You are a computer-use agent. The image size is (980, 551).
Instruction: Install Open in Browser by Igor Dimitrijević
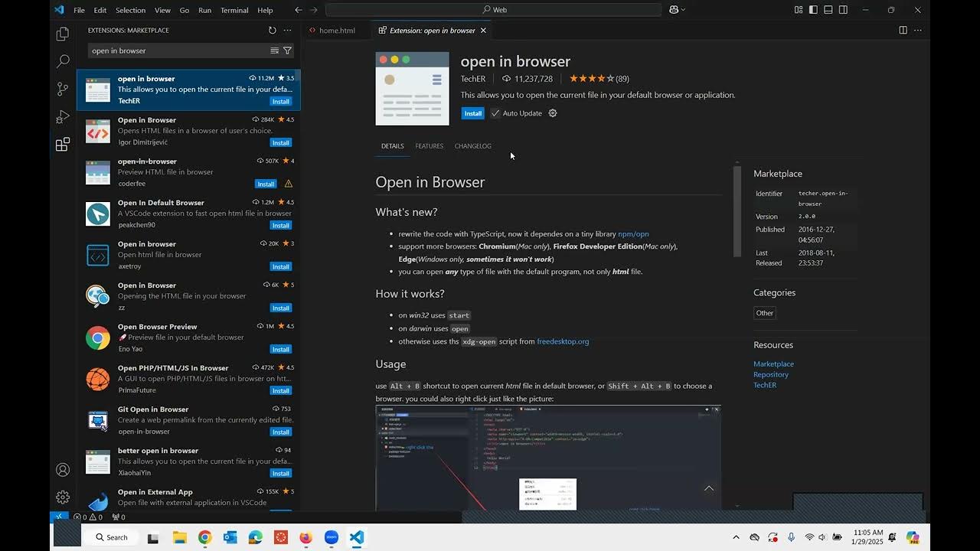click(281, 142)
